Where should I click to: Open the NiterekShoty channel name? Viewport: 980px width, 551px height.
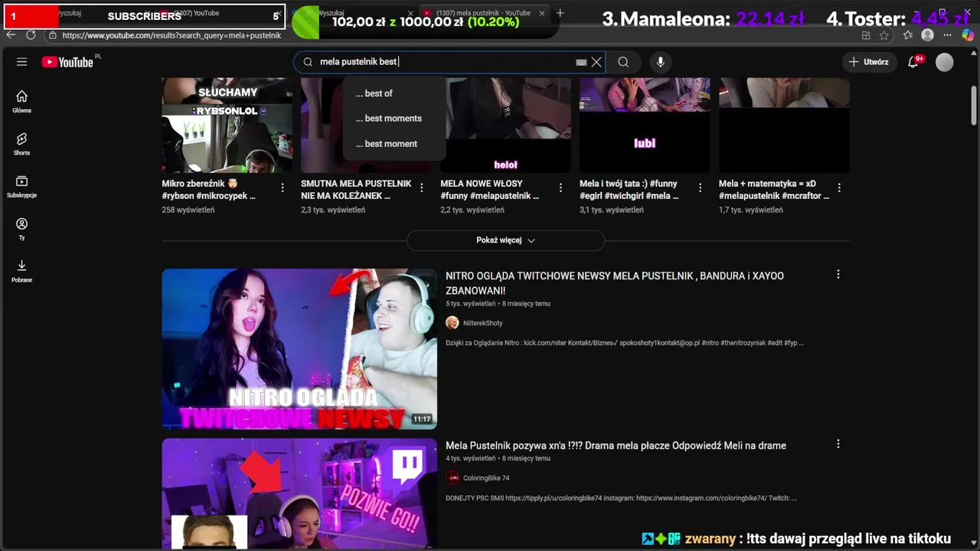click(483, 323)
